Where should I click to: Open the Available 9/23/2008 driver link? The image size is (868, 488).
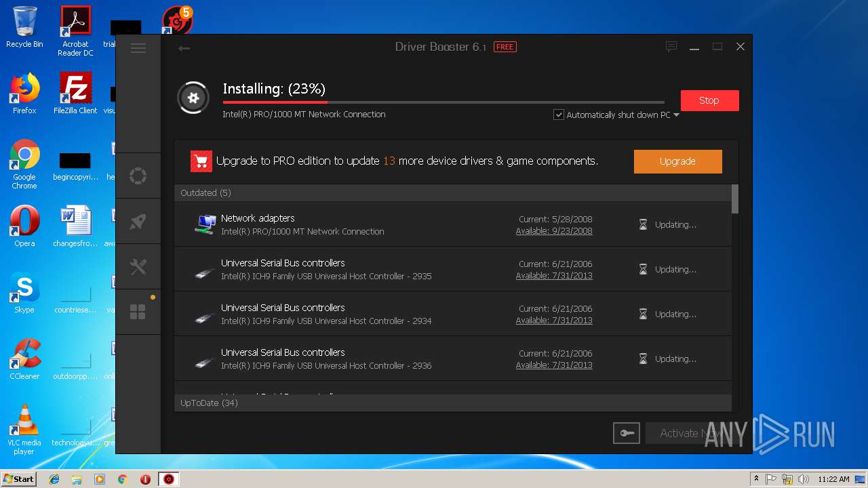(x=554, y=231)
